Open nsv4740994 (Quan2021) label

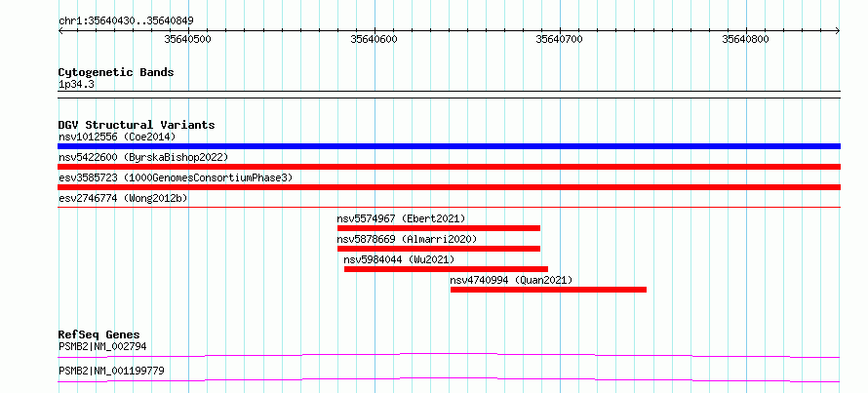pos(511,280)
